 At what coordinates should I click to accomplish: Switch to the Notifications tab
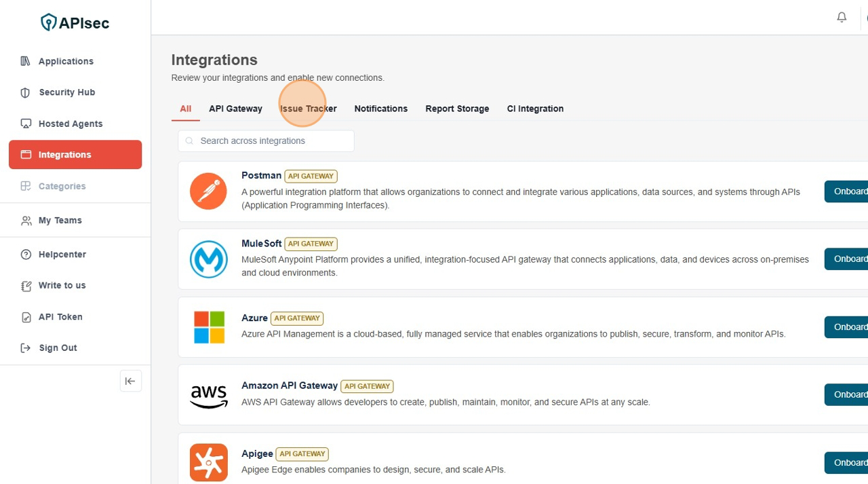(x=380, y=109)
